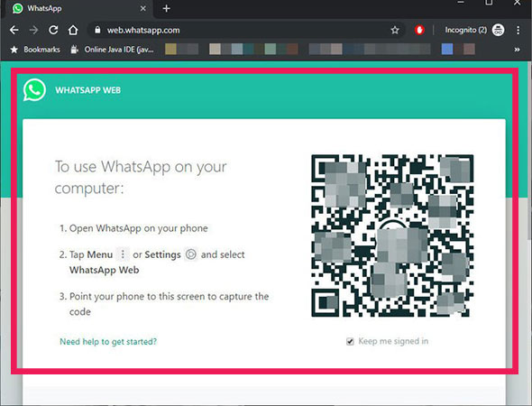
Task: Open the Online Java IDE bookmark
Action: [112, 50]
